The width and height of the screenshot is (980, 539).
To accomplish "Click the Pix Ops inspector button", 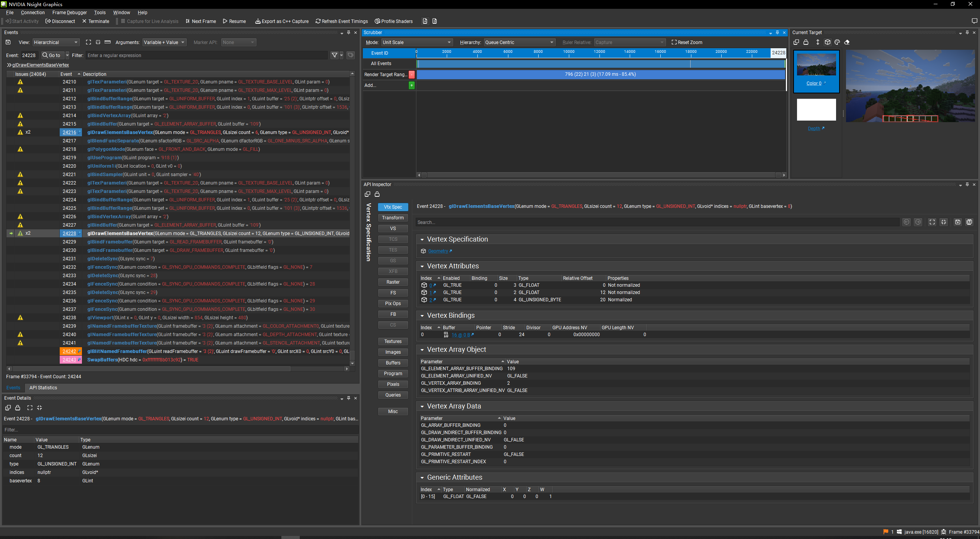I will [393, 304].
